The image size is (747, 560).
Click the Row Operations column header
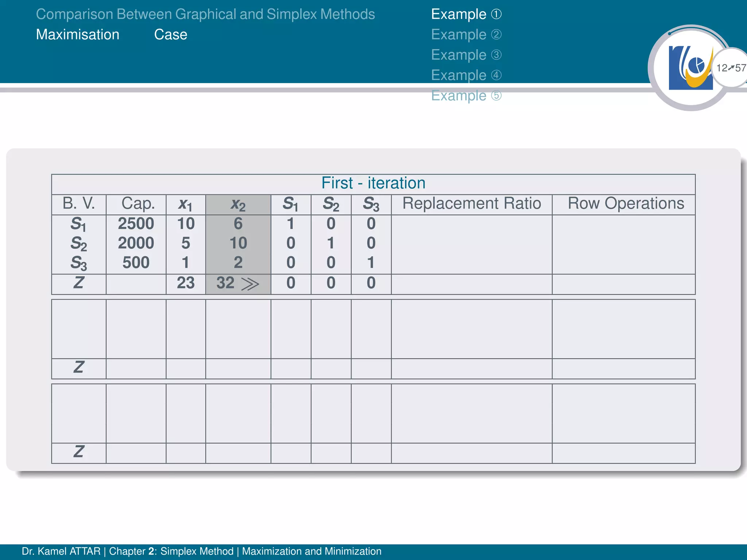(x=626, y=203)
